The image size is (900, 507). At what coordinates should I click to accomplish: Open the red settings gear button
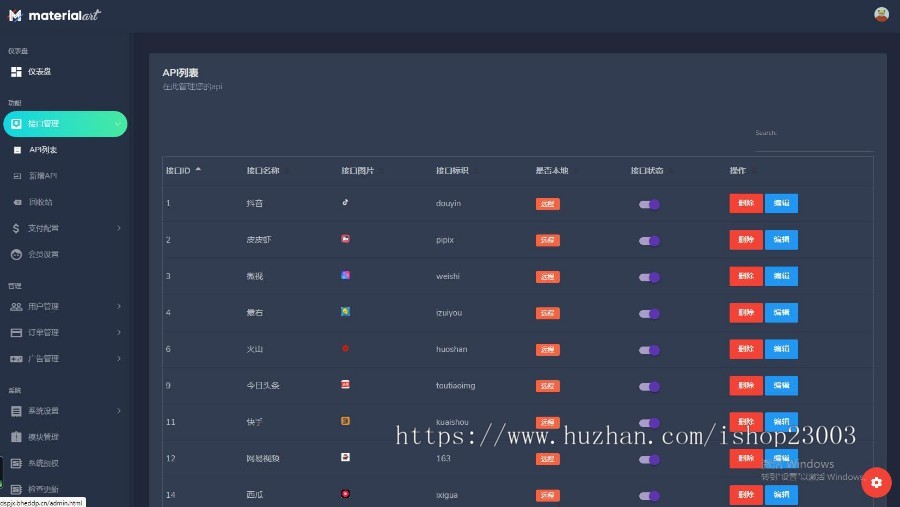(x=876, y=482)
